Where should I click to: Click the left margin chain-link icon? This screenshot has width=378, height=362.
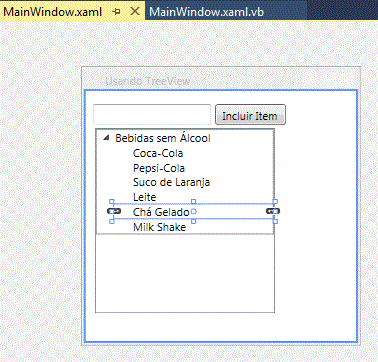pos(114,211)
